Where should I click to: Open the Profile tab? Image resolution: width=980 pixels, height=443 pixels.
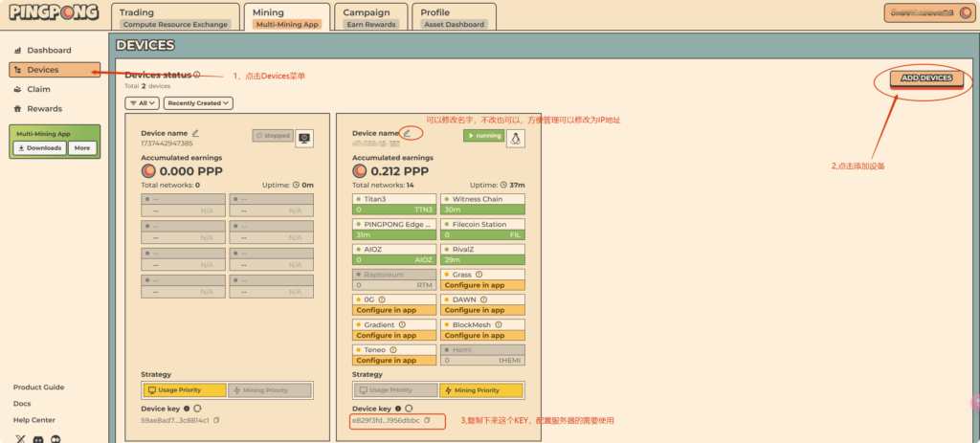pyautogui.click(x=455, y=17)
